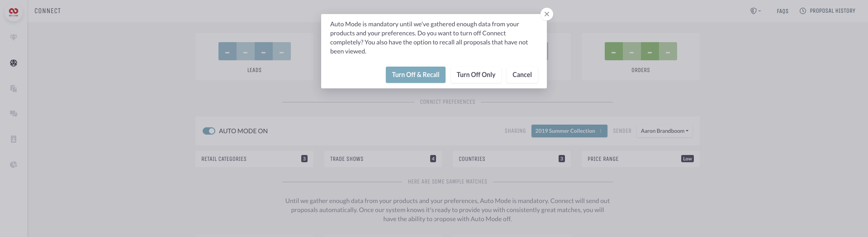Click the shield icon in top bar

[x=754, y=11]
